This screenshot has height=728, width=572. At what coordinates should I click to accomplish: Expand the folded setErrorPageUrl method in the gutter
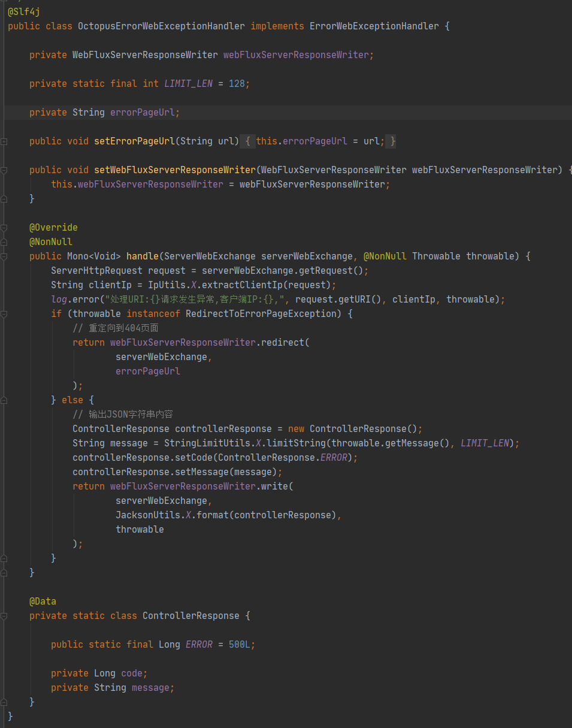(4, 141)
